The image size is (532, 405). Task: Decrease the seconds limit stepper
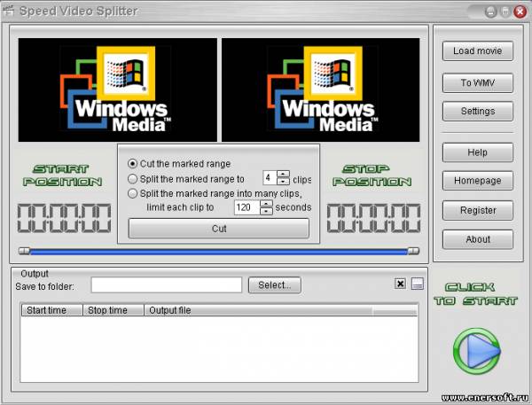pyautogui.click(x=266, y=211)
